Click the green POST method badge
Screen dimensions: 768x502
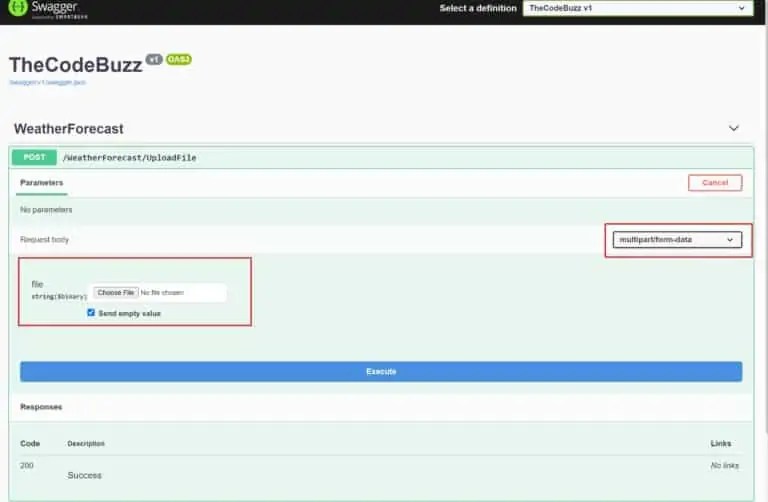coord(34,157)
